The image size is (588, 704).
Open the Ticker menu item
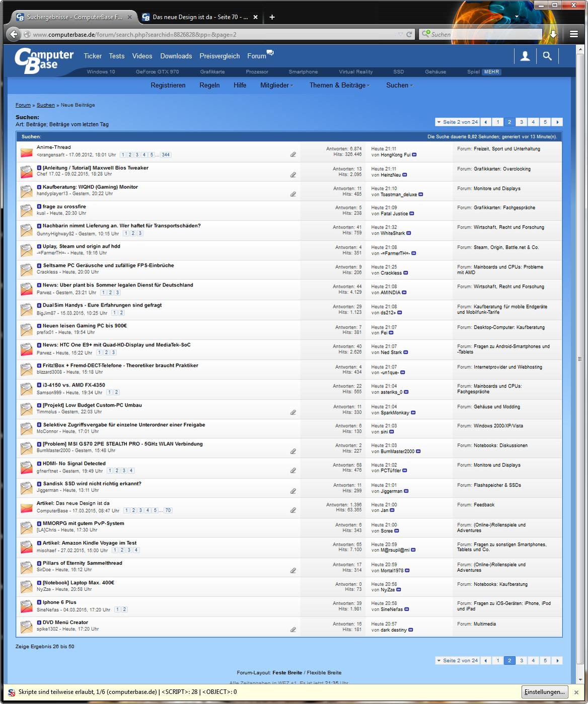point(93,56)
